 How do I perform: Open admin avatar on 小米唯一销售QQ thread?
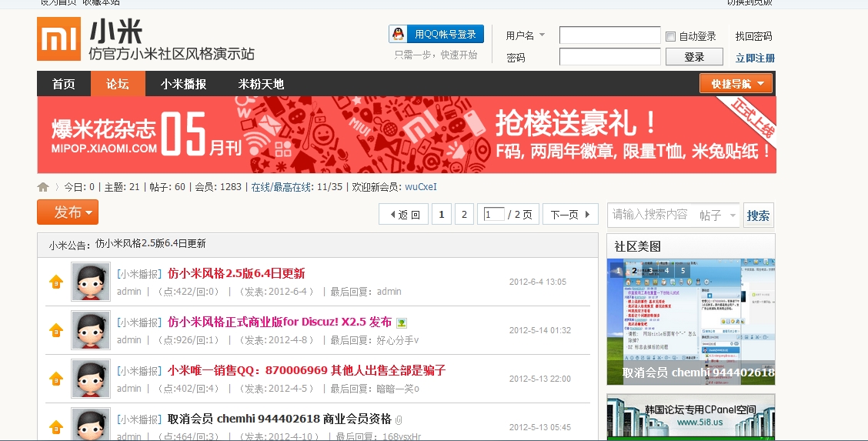pos(91,379)
